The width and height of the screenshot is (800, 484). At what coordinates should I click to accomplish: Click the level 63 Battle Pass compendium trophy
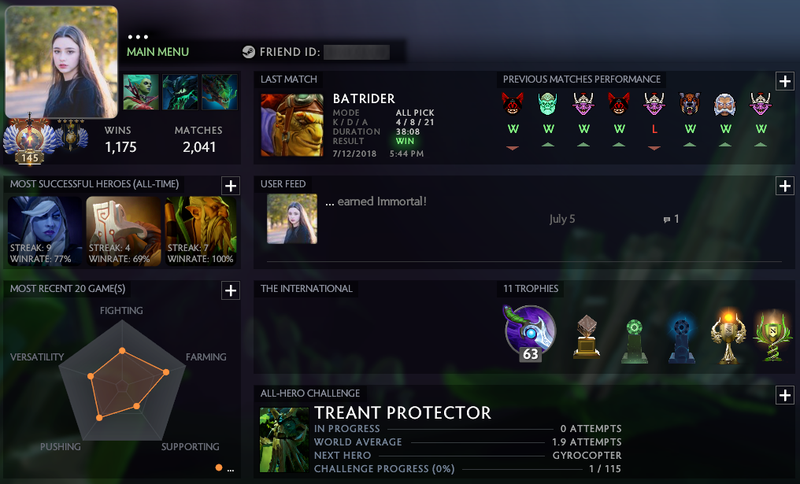pyautogui.click(x=530, y=333)
